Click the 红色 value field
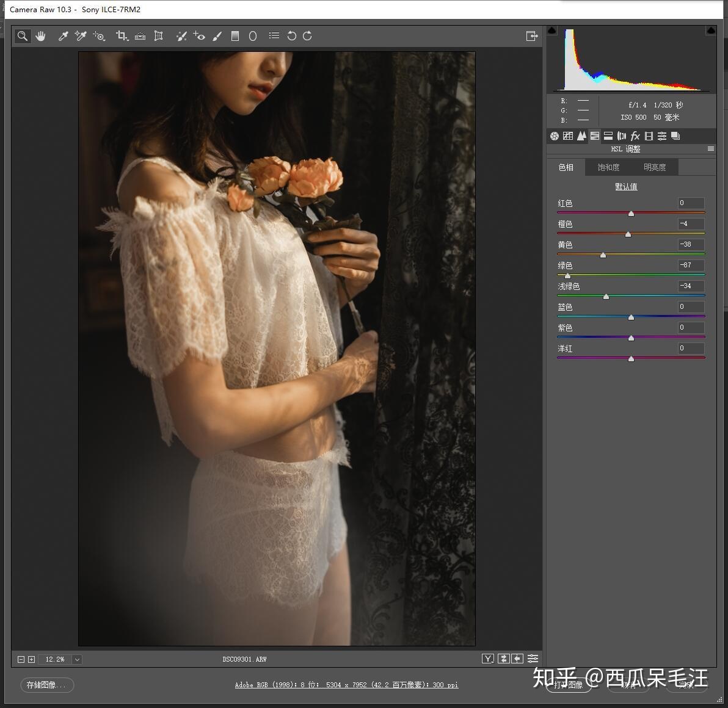This screenshot has width=728, height=708. pos(691,203)
